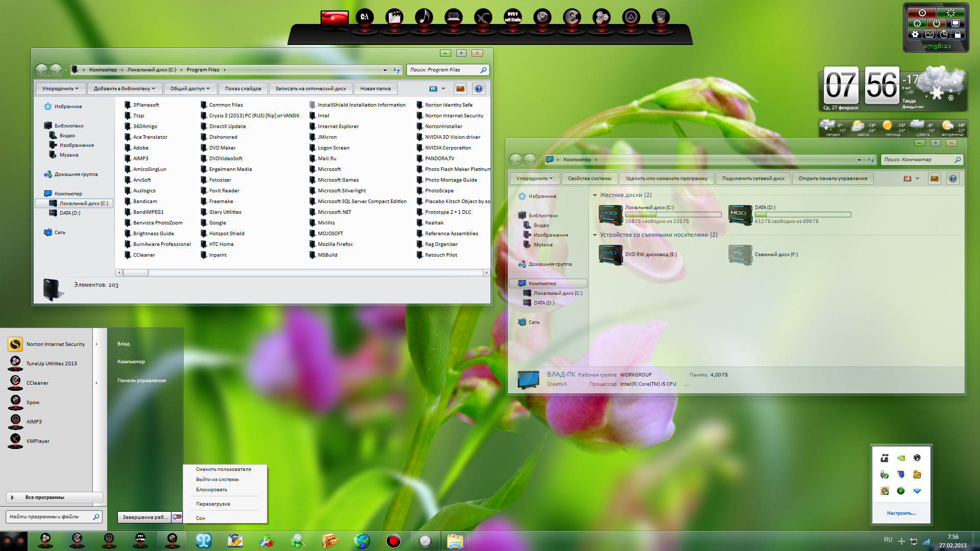The height and width of the screenshot is (551, 980).
Task: Expand Norton Internet Security jump list arrow
Action: tap(96, 344)
